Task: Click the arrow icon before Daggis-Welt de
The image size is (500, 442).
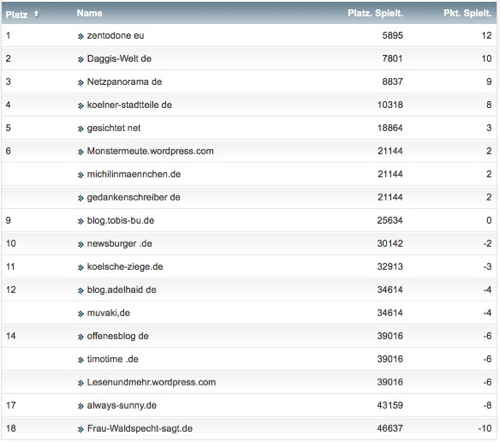Action: coord(80,60)
